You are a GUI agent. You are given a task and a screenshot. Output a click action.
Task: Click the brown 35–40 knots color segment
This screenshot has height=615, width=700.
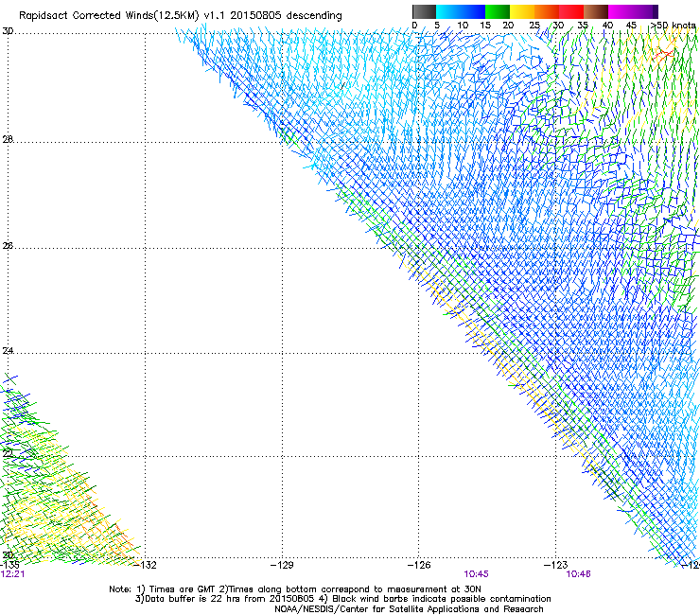coord(596,11)
